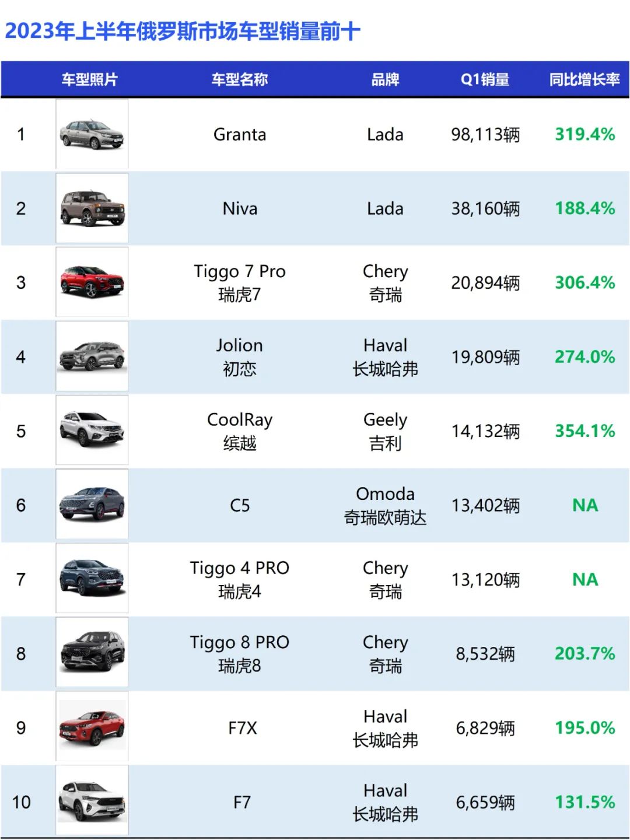Select the black Tiggo 8 PRO photo

[x=92, y=653]
